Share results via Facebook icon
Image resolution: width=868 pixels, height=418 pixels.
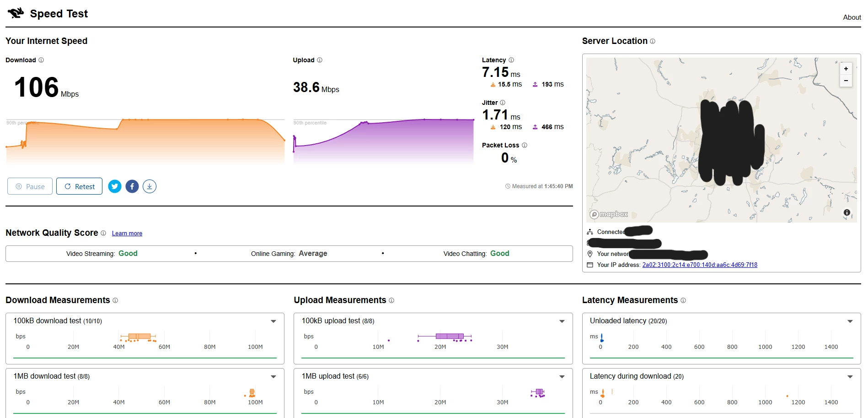[x=132, y=186]
